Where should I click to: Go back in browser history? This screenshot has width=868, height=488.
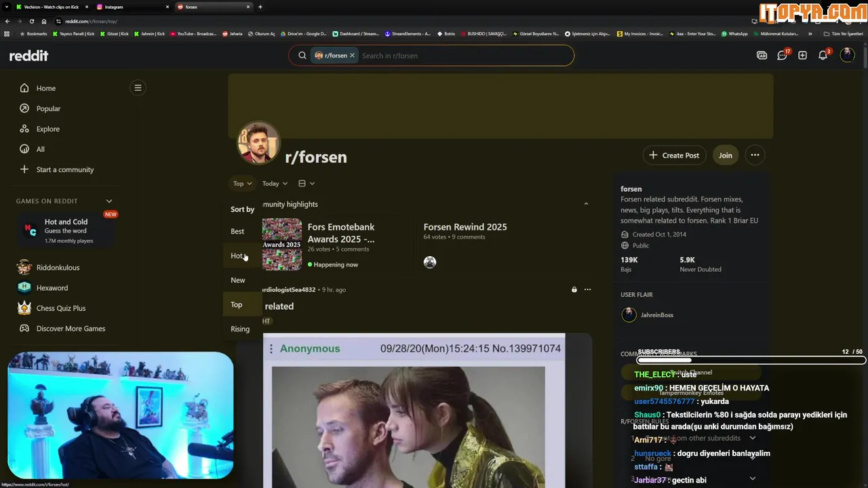(7, 21)
